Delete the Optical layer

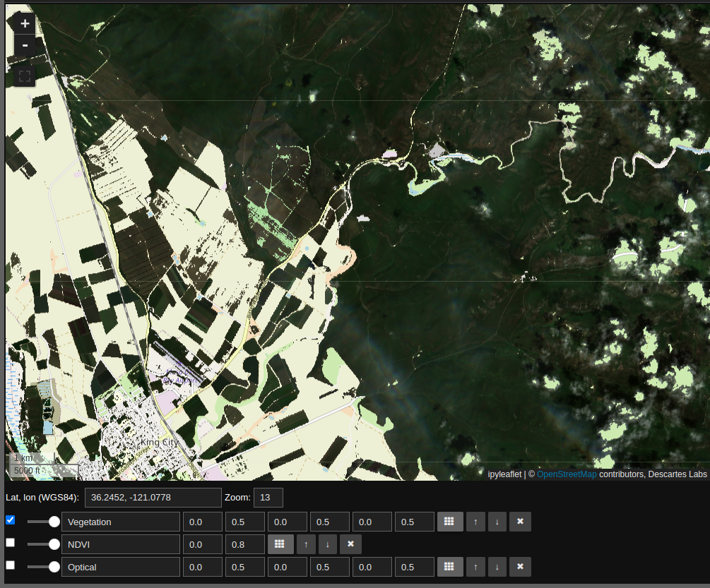[520, 567]
